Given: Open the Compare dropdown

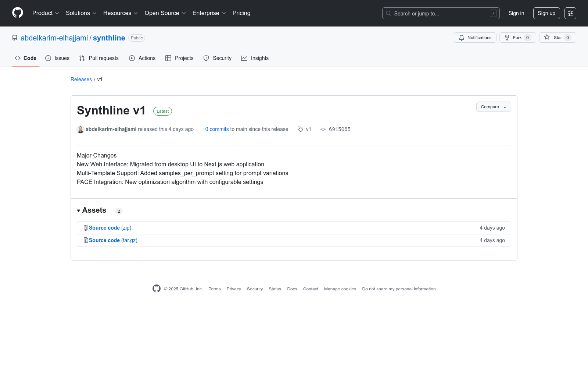Looking at the screenshot, I should (x=494, y=107).
